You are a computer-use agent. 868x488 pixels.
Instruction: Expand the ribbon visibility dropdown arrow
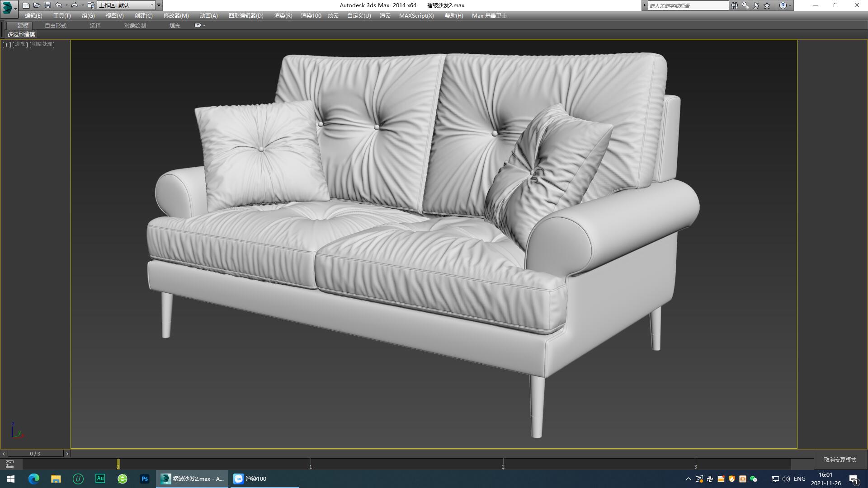pos(204,26)
